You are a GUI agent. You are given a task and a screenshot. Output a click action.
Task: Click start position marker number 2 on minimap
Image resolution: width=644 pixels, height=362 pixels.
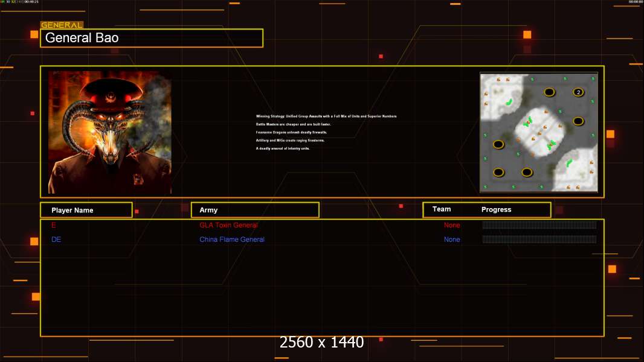pyautogui.click(x=578, y=92)
